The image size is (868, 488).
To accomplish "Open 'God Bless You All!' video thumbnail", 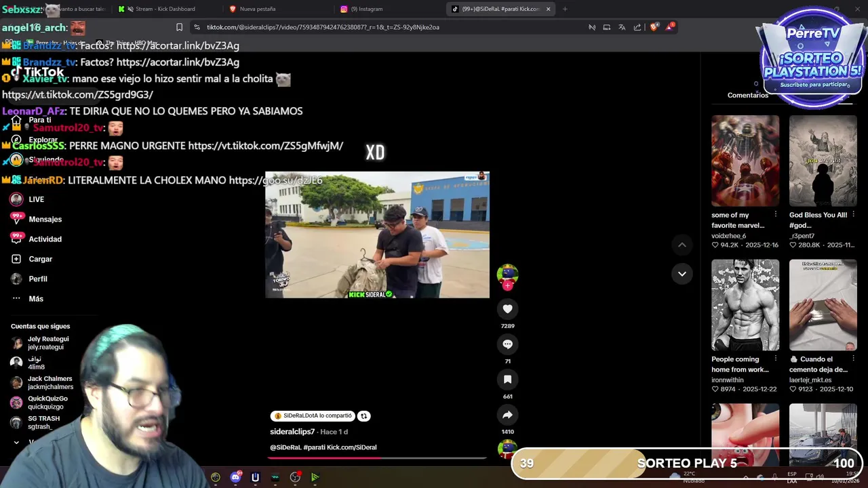I will pyautogui.click(x=823, y=161).
